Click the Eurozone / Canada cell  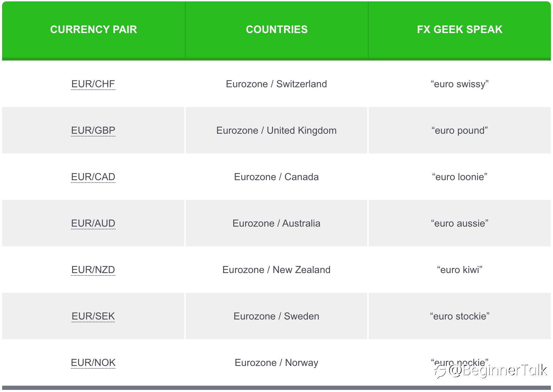276,177
